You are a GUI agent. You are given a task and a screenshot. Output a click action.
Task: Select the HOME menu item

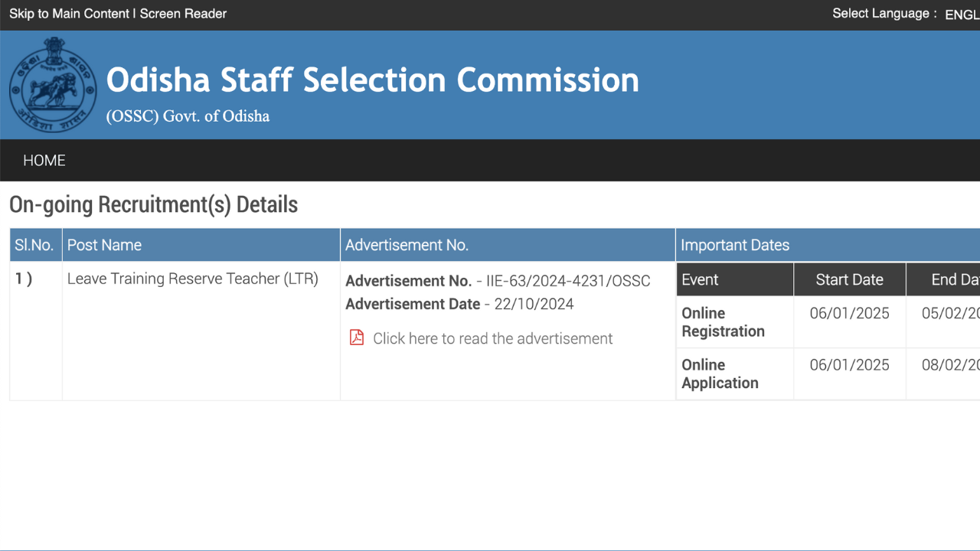pos(44,160)
